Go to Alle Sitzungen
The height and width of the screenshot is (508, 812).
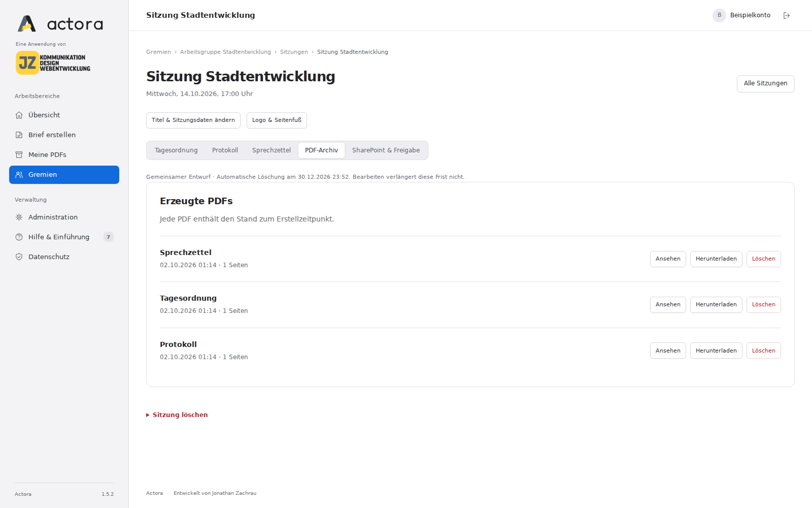[765, 84]
